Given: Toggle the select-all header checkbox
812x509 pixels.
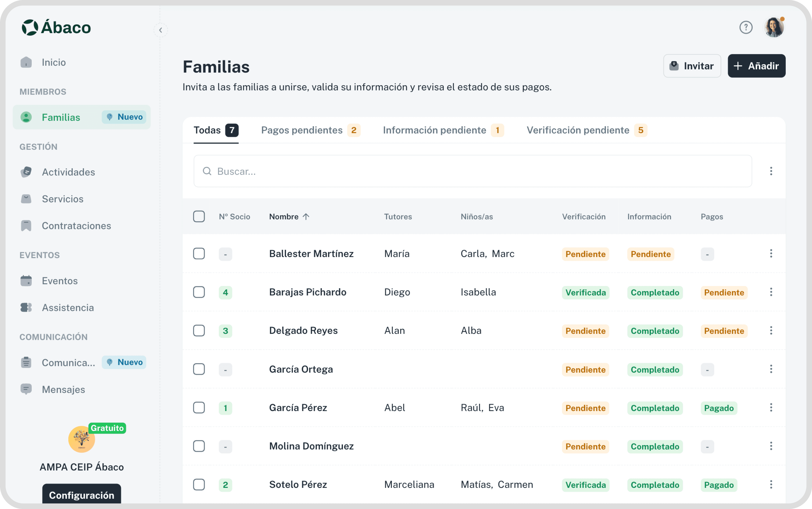Looking at the screenshot, I should point(199,216).
